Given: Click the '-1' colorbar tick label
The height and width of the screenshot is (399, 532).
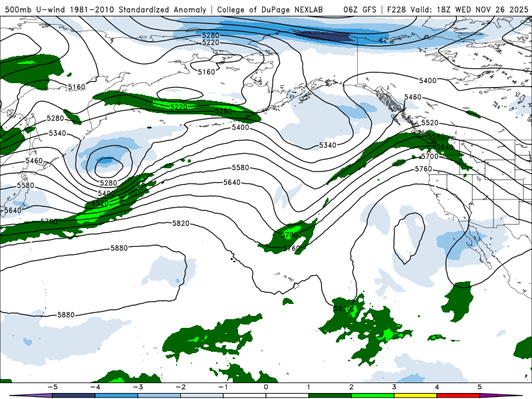Looking at the screenshot, I should (223, 387).
